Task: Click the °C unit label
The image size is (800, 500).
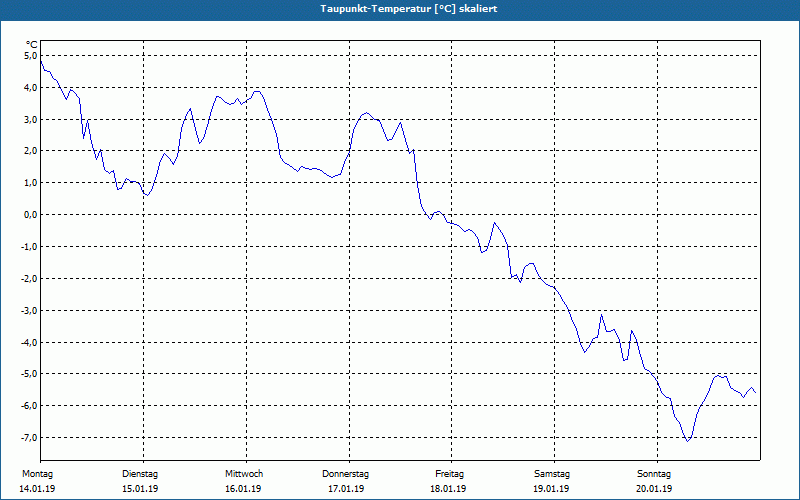Action: click(x=32, y=45)
